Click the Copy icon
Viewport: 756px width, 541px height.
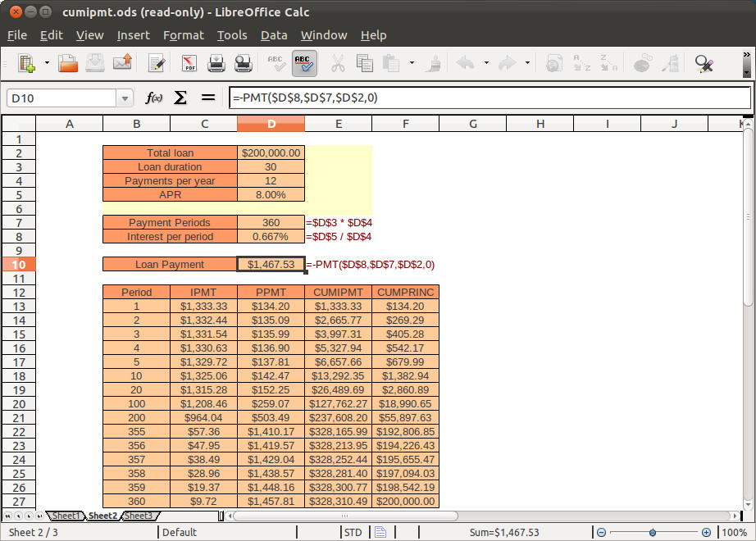coord(365,63)
